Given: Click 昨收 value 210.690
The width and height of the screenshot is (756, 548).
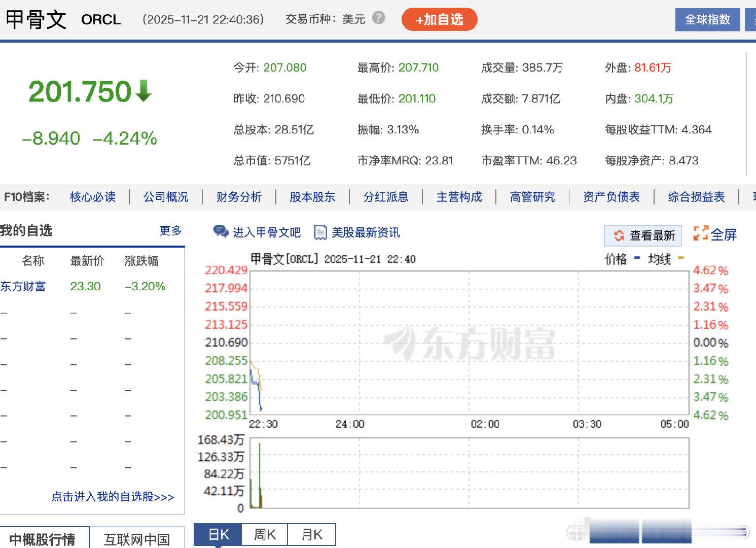Looking at the screenshot, I should click(284, 98).
